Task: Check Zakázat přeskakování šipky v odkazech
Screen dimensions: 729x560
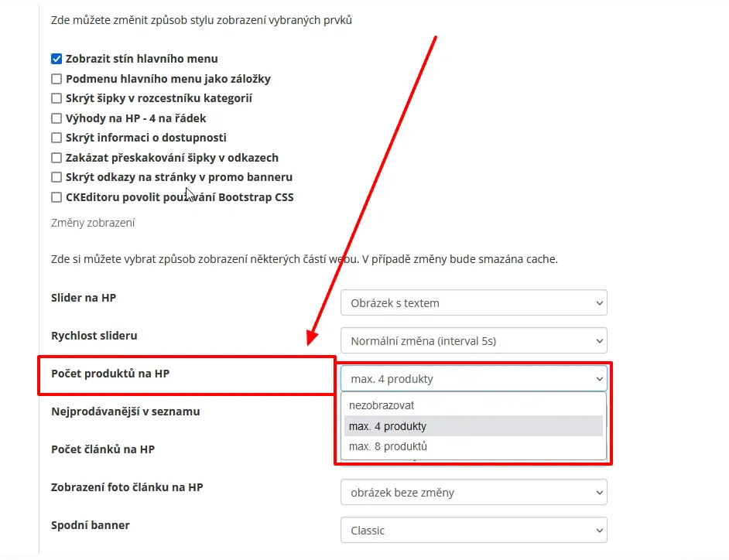Action: [56, 158]
